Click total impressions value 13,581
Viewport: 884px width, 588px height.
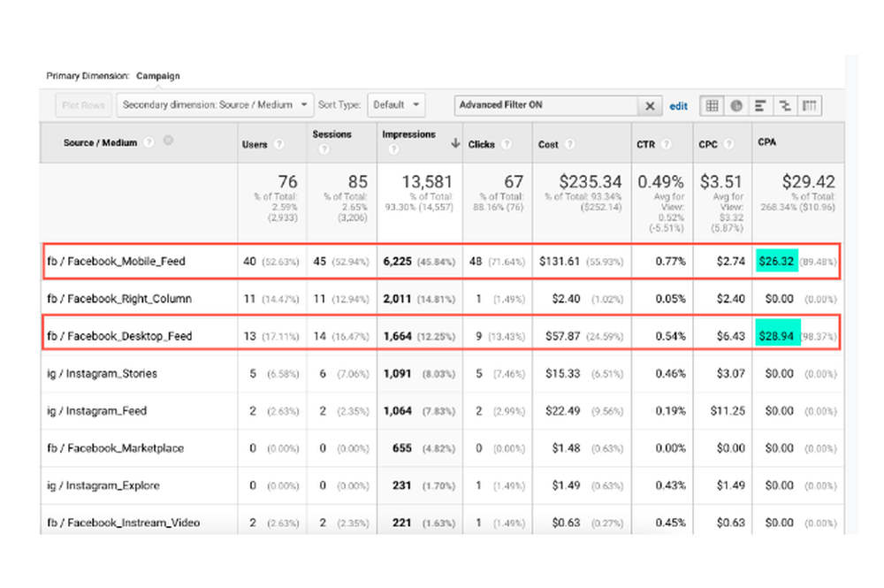tap(427, 181)
